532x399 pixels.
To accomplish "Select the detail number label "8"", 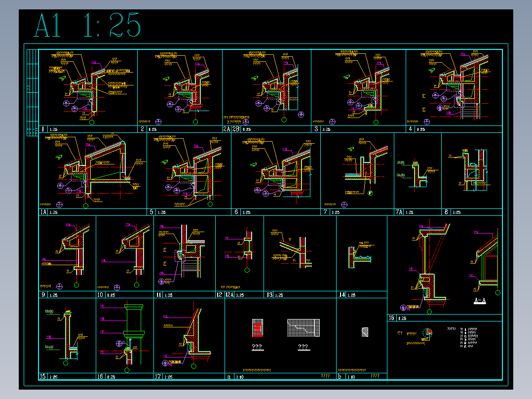I will (446, 212).
